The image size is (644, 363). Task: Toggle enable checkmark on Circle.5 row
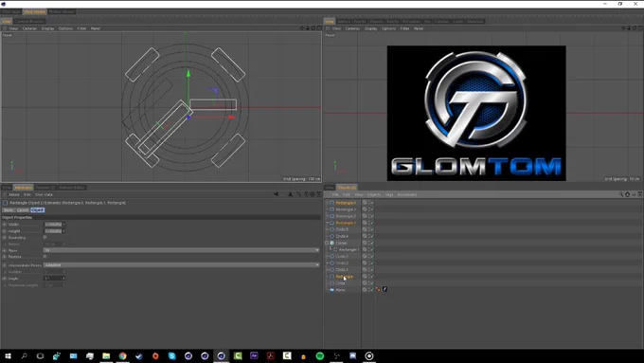tap(371, 229)
